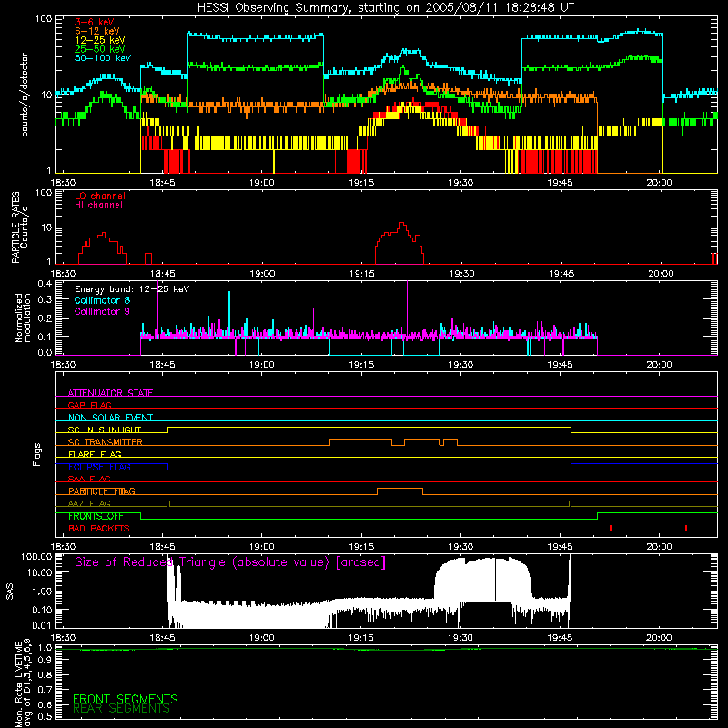Click the PARTICLE_FLAG label
The width and height of the screenshot is (728, 728).
tap(102, 491)
